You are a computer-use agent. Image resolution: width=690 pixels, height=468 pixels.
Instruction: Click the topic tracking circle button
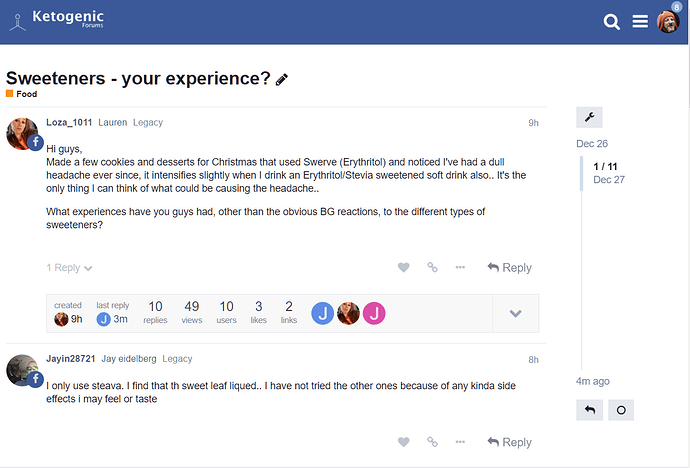click(620, 410)
